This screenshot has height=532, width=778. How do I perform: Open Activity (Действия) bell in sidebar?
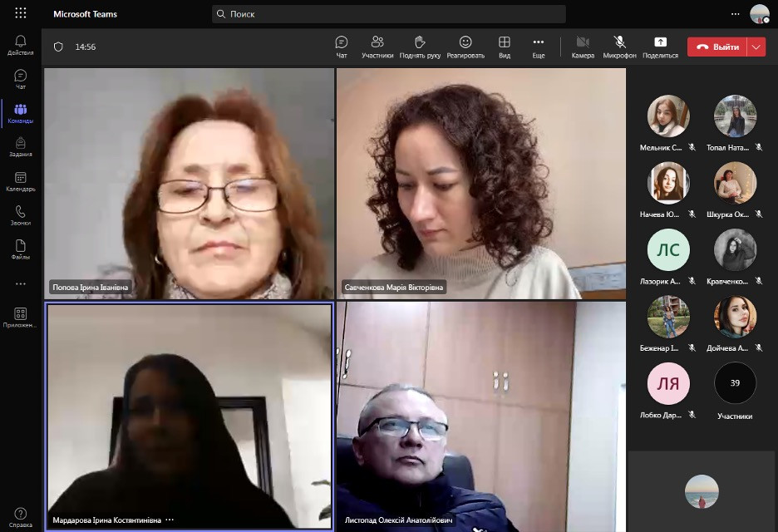(20, 45)
